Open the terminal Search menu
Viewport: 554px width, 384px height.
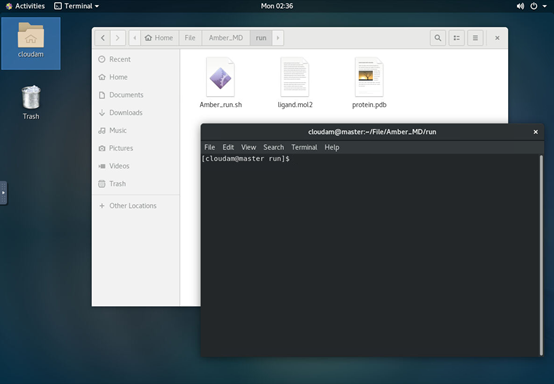click(273, 147)
